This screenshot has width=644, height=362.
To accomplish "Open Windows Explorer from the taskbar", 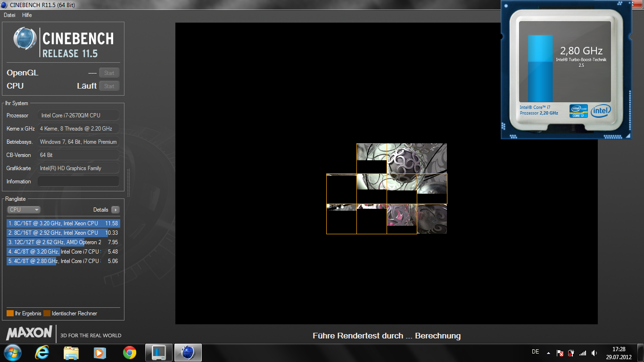I will pyautogui.click(x=71, y=353).
